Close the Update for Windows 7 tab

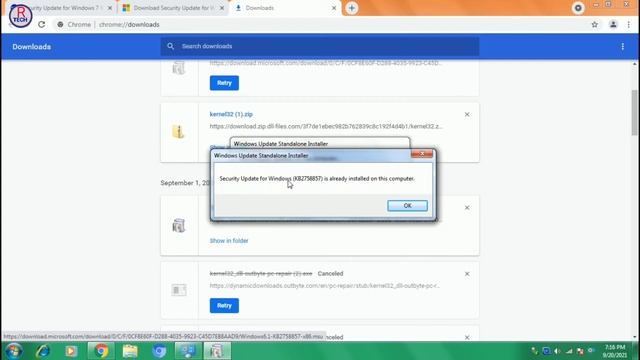pyautogui.click(x=110, y=8)
